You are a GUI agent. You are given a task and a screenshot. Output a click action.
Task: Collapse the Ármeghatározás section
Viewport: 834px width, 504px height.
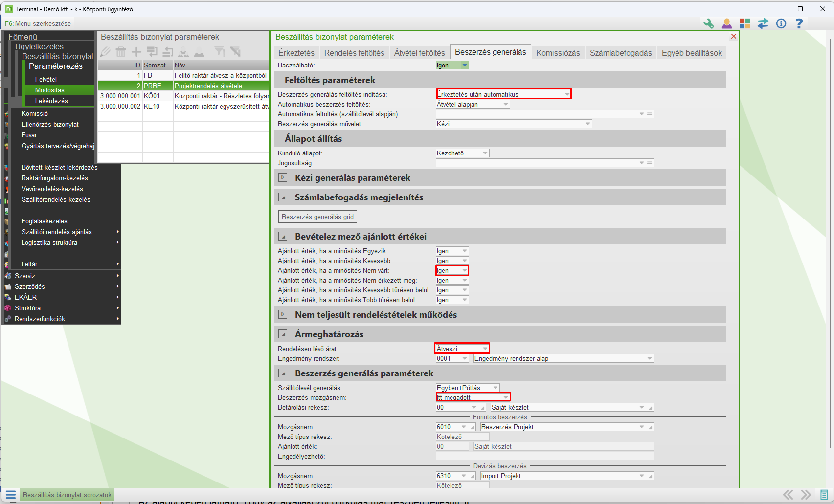click(283, 334)
